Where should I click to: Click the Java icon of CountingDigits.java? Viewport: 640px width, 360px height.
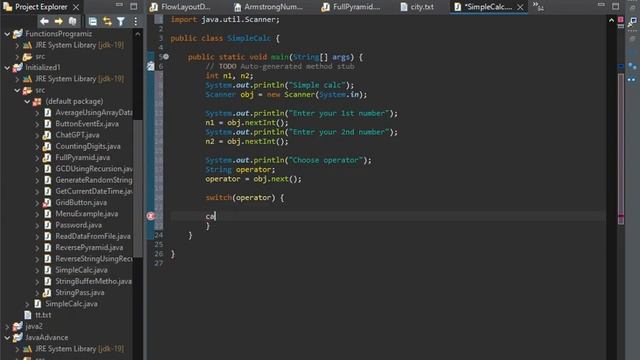(47, 146)
